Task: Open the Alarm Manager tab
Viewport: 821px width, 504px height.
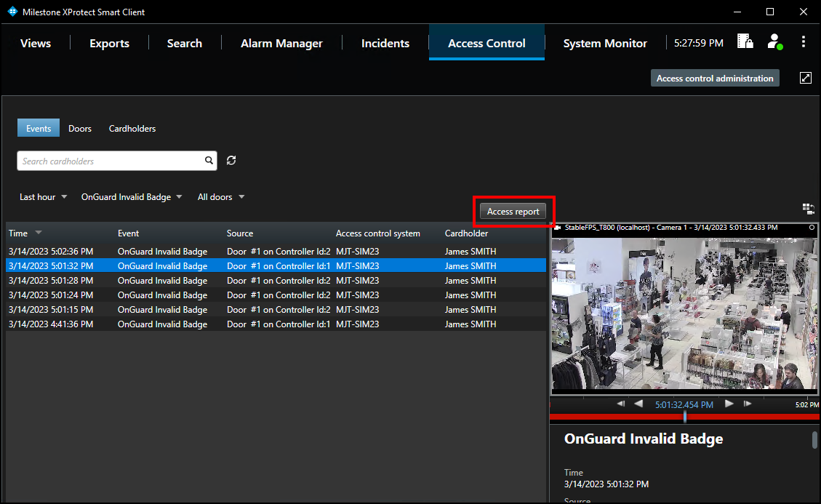Action: [x=281, y=43]
